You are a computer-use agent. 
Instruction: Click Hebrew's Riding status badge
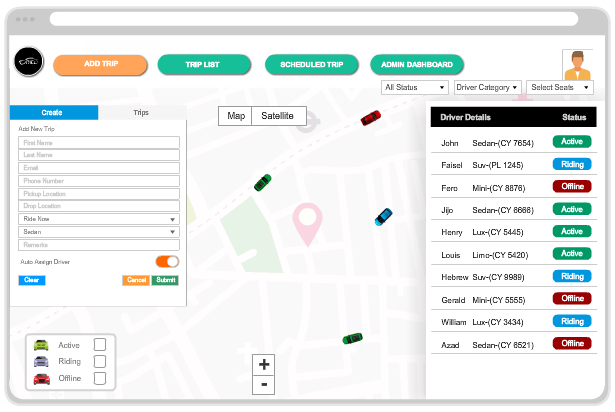[x=572, y=276]
